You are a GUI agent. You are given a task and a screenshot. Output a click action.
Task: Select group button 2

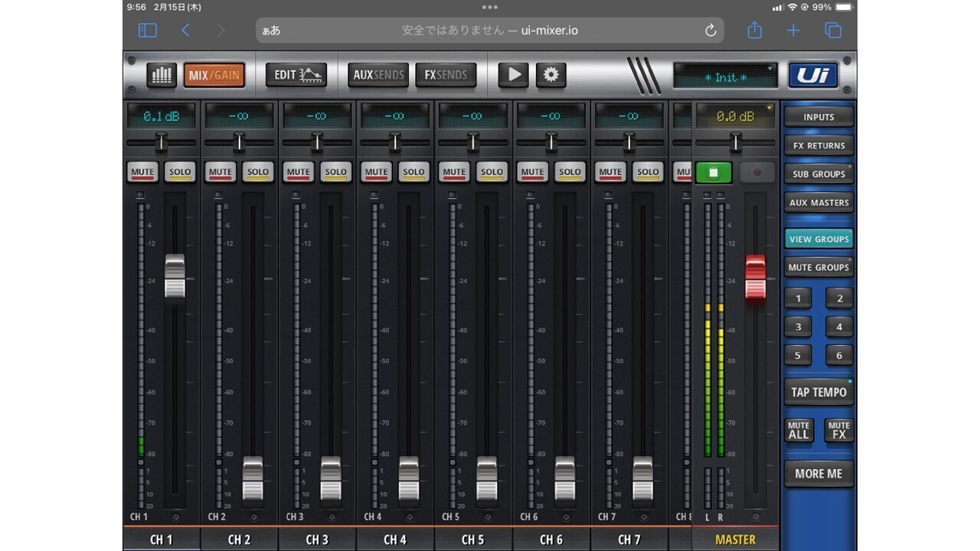pos(839,299)
